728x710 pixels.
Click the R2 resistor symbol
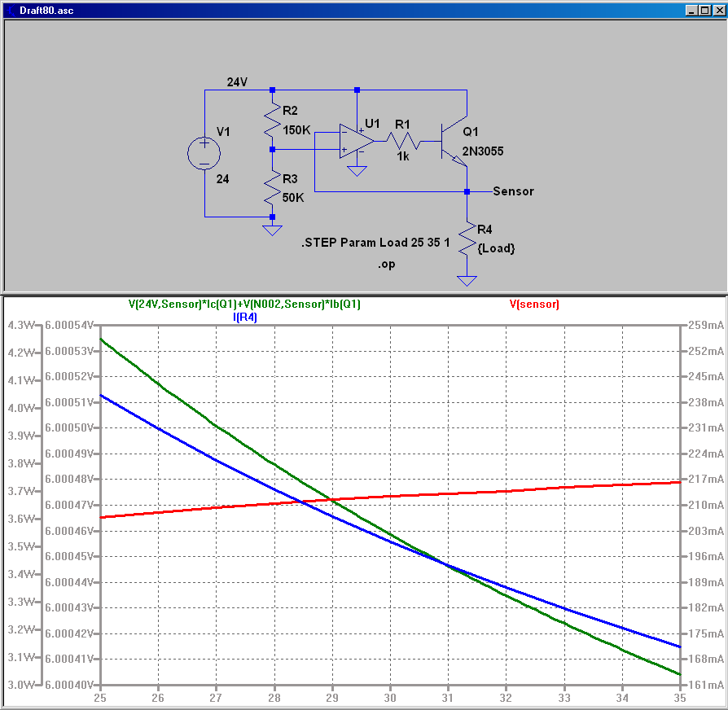tap(272, 120)
